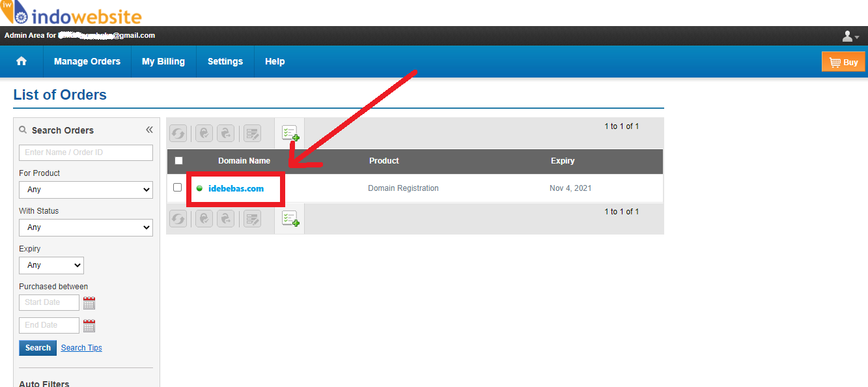Image resolution: width=868 pixels, height=387 pixels.
Task: Expand the For Product dropdown
Action: pyautogui.click(x=86, y=190)
